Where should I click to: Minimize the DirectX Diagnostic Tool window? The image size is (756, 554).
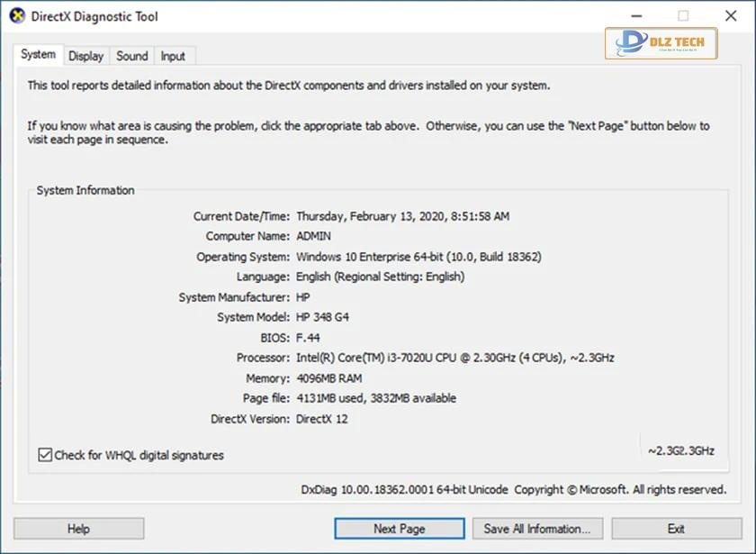tap(636, 15)
